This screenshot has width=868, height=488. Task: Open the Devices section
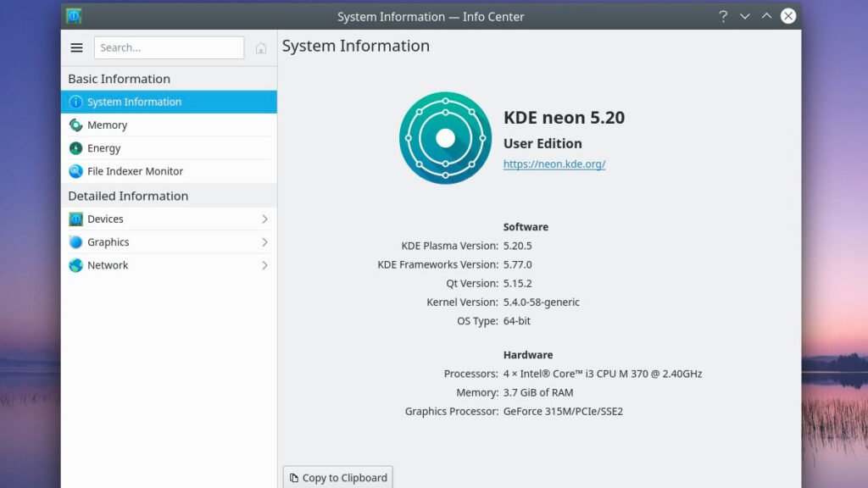[169, 219]
